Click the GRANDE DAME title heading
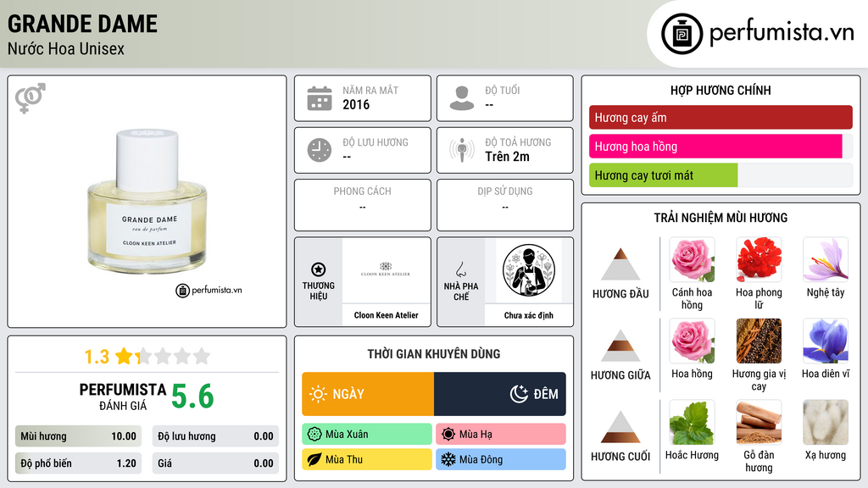The image size is (868, 488). click(82, 24)
